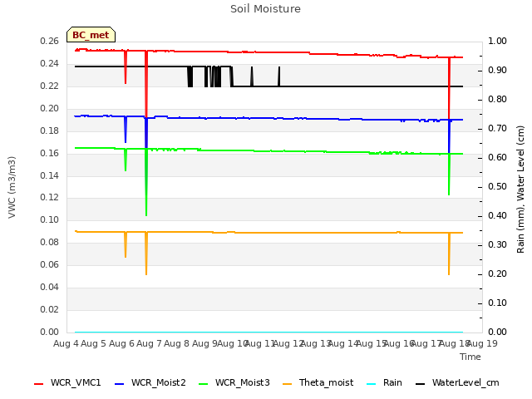
Task: Toggle WCR_Moist2 legend entry
Action: (150, 382)
